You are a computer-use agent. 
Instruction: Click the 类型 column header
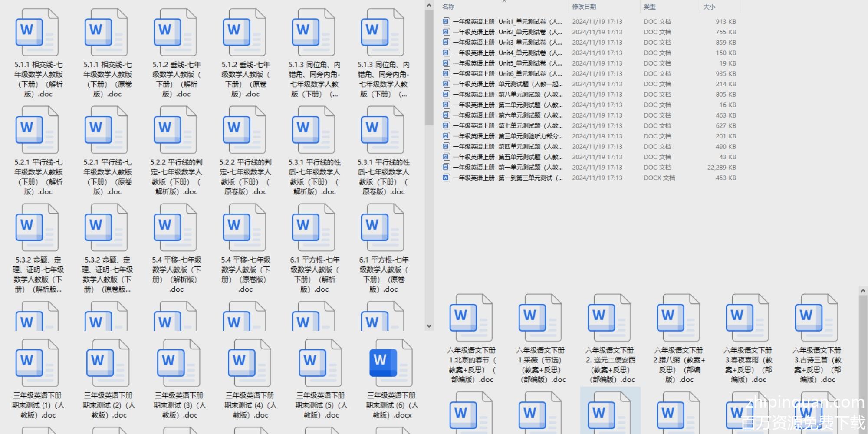[x=650, y=7]
